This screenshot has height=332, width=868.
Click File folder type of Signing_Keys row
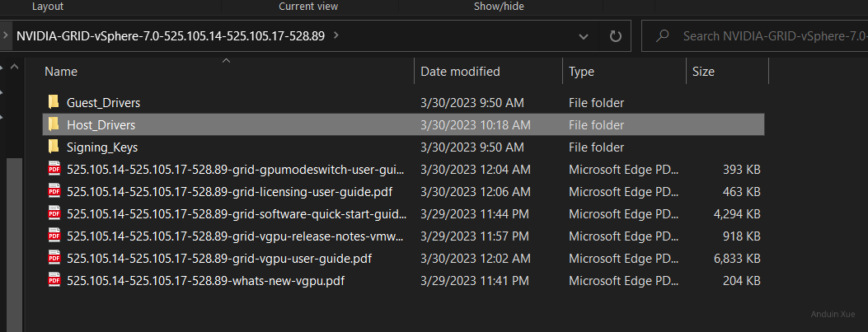click(x=596, y=147)
